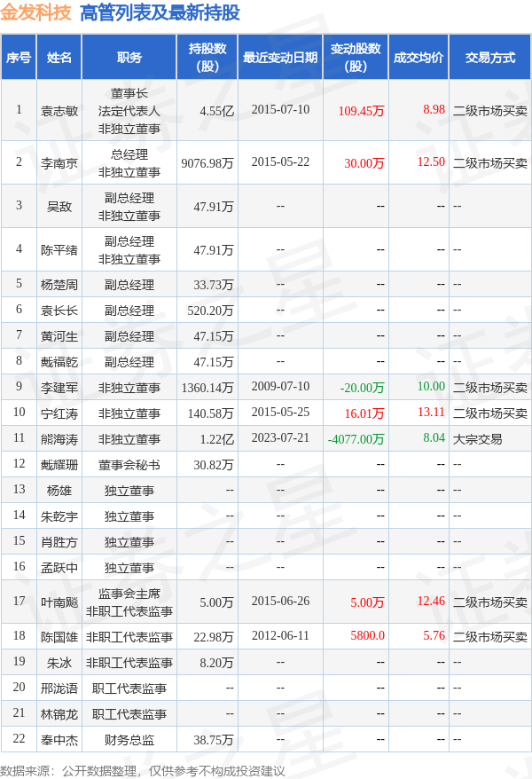Viewport: 532px width, 779px height.
Task: Click change value 16.01万
Action: pos(364,413)
